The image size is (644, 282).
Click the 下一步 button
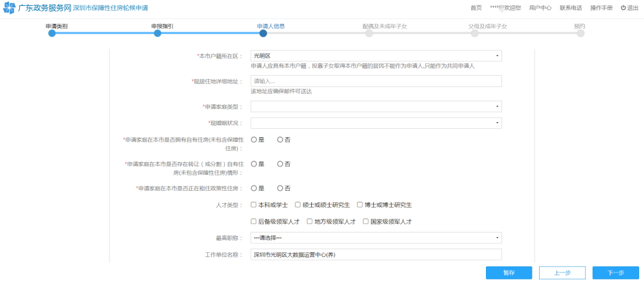pos(615,272)
